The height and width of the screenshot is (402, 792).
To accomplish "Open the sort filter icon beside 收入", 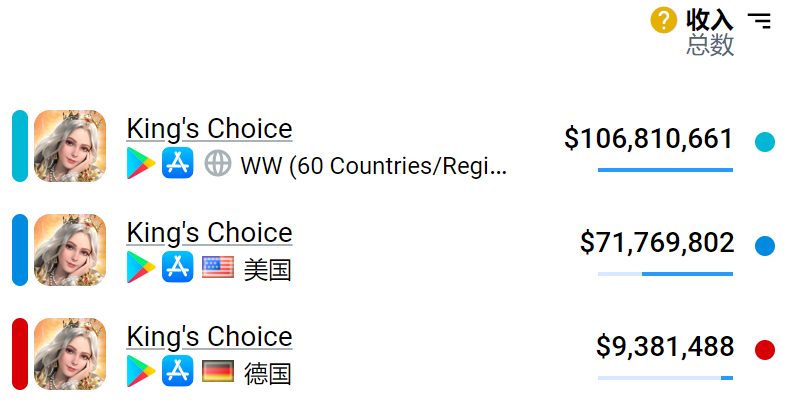I will click(x=760, y=20).
